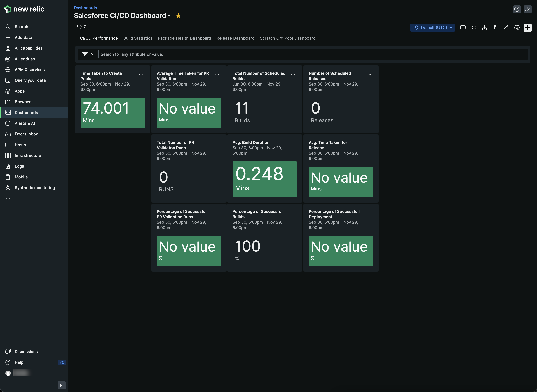This screenshot has height=392, width=537.
Task: Open menu for Avg. Build Duration widget
Action: (293, 144)
